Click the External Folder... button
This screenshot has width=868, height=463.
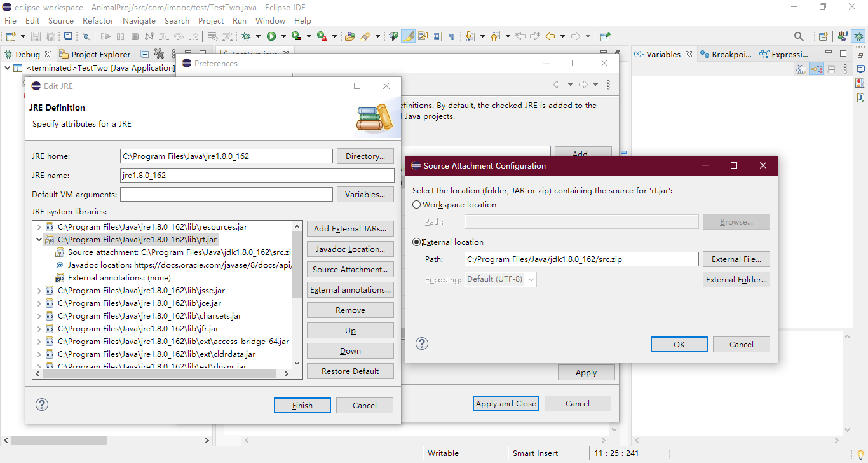[x=736, y=279]
